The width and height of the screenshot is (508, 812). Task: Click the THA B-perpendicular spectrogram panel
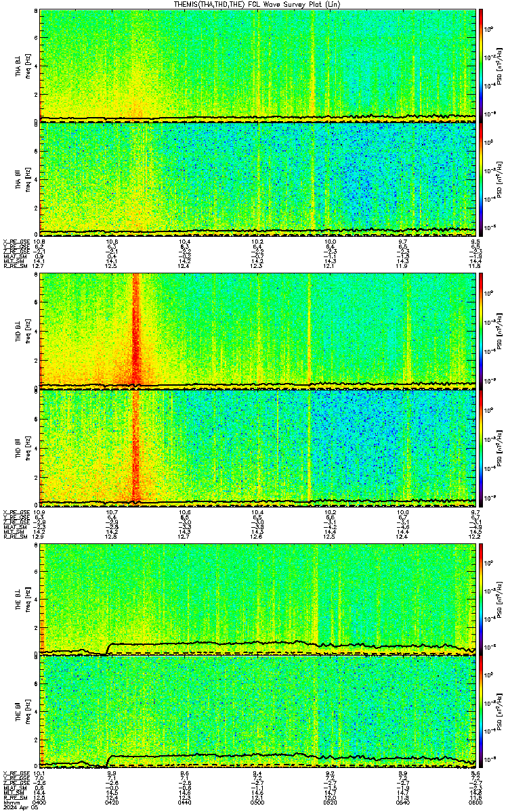coord(258,65)
